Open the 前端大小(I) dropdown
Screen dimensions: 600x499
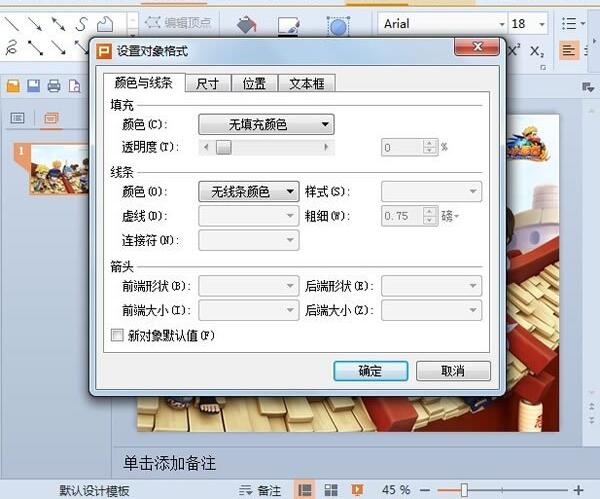click(x=249, y=310)
